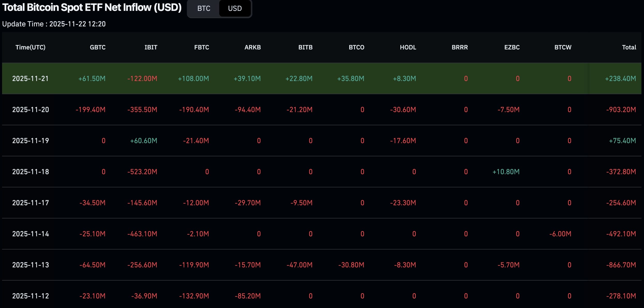Click the -29.70M ARKB value

point(248,203)
